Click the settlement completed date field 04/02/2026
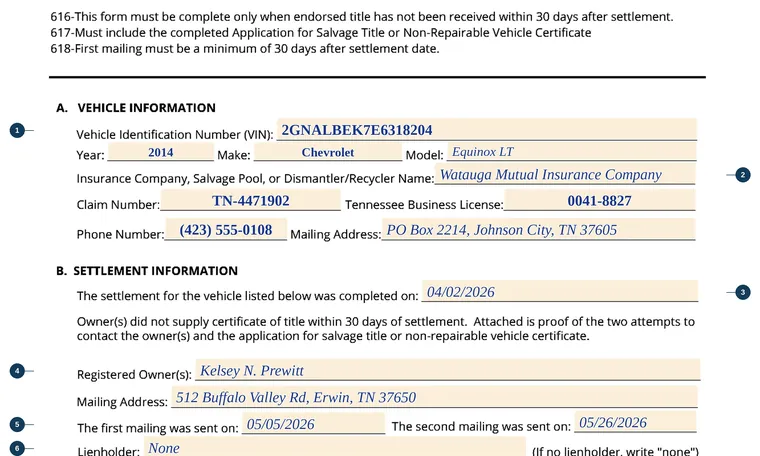 click(560, 291)
